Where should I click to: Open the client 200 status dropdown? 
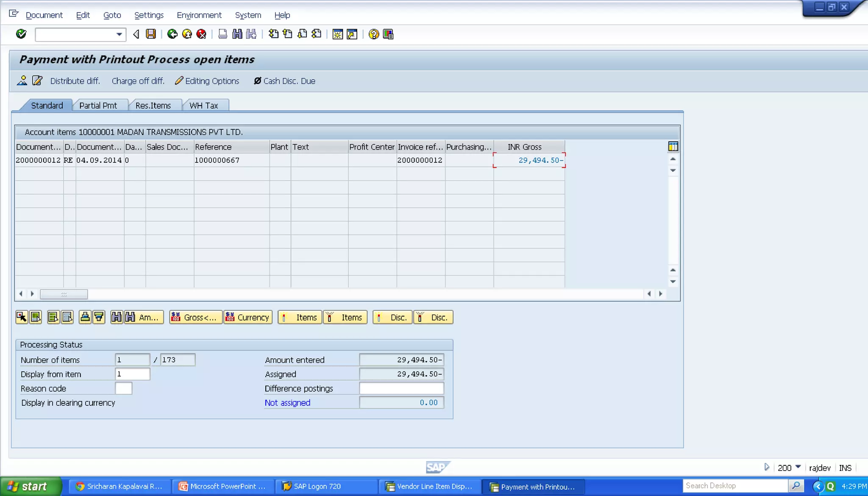click(798, 467)
